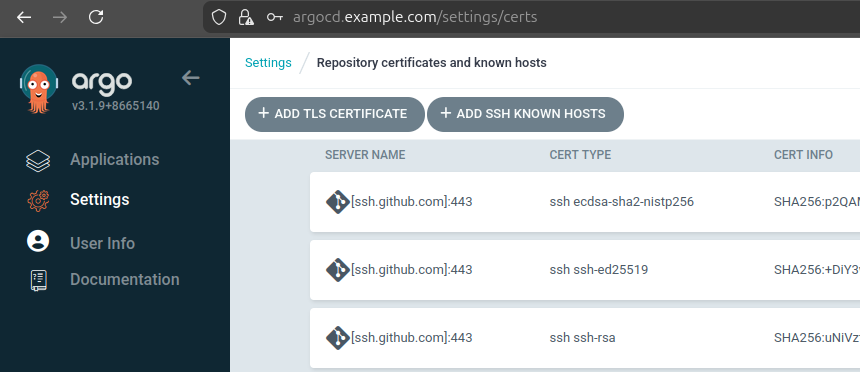860x372 pixels.
Task: Click cert type 'ssh ssh-ed25519'
Action: 598,270
